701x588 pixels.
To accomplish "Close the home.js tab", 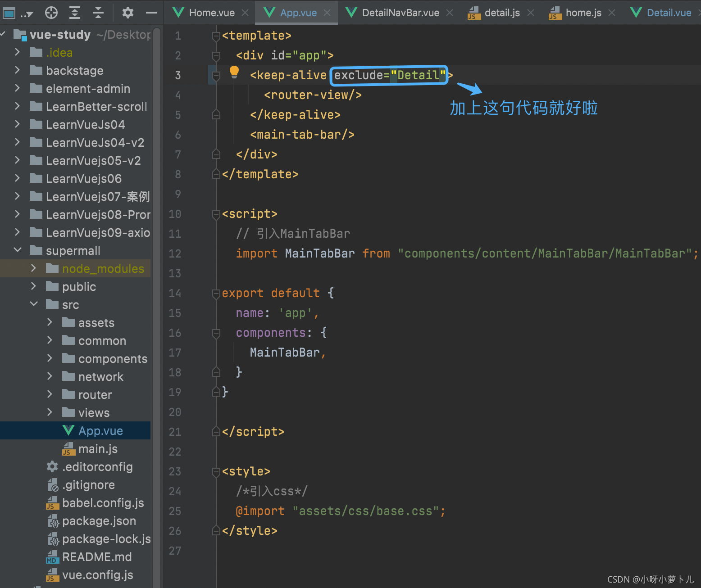I will [x=612, y=13].
